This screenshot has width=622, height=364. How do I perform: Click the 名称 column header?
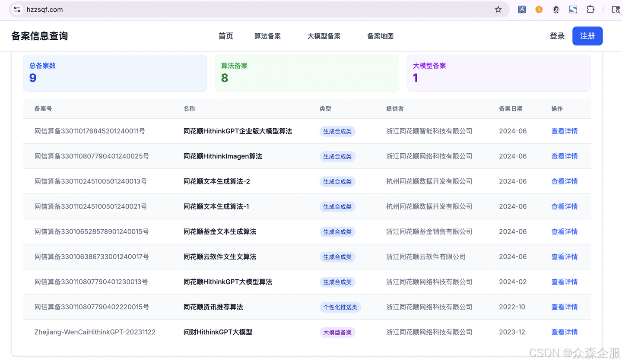pos(189,109)
